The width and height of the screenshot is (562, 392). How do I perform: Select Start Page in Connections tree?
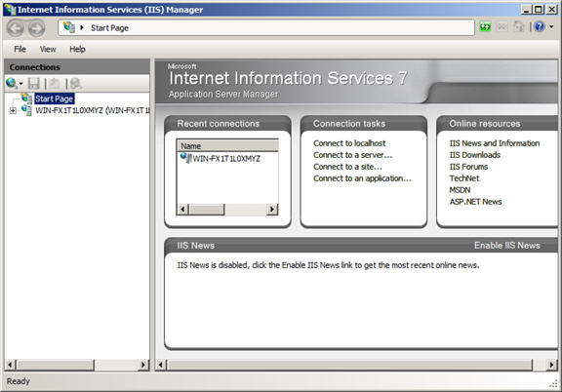click(54, 98)
